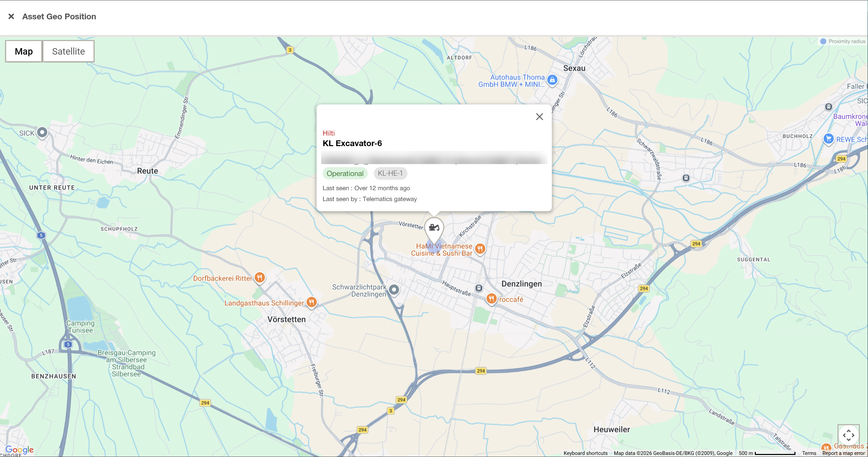Close the KL Excavator-6 info popup

coord(539,117)
